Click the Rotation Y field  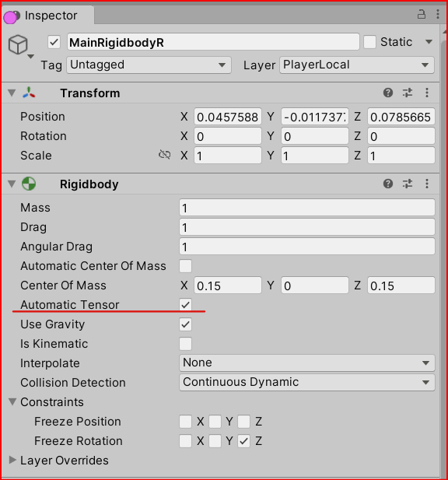(x=315, y=136)
